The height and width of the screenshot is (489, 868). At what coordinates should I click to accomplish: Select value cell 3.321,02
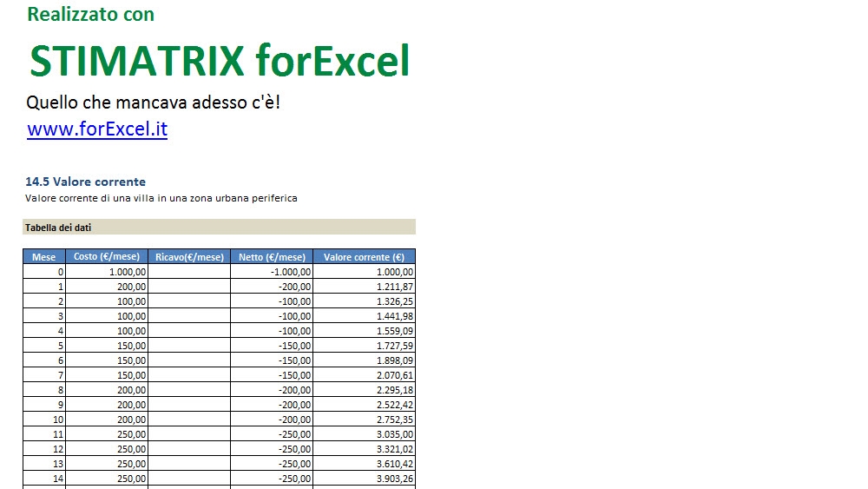[365, 448]
